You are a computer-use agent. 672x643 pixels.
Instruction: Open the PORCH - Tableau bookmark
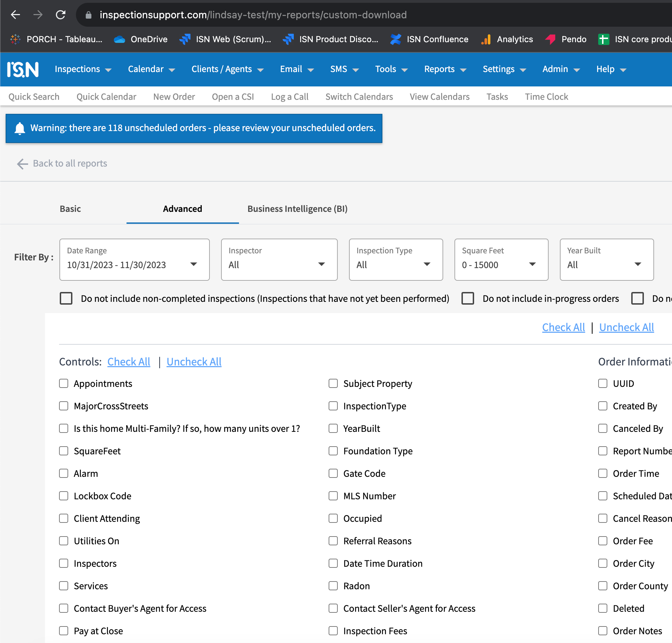tap(56, 39)
